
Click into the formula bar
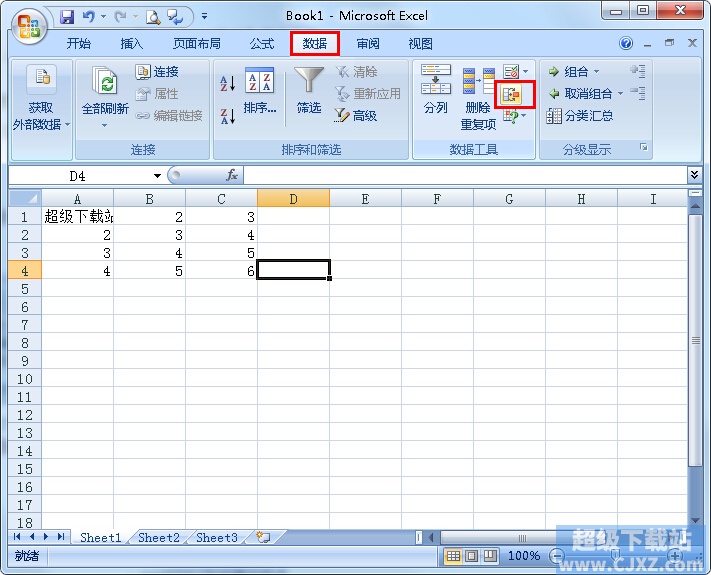click(465, 175)
